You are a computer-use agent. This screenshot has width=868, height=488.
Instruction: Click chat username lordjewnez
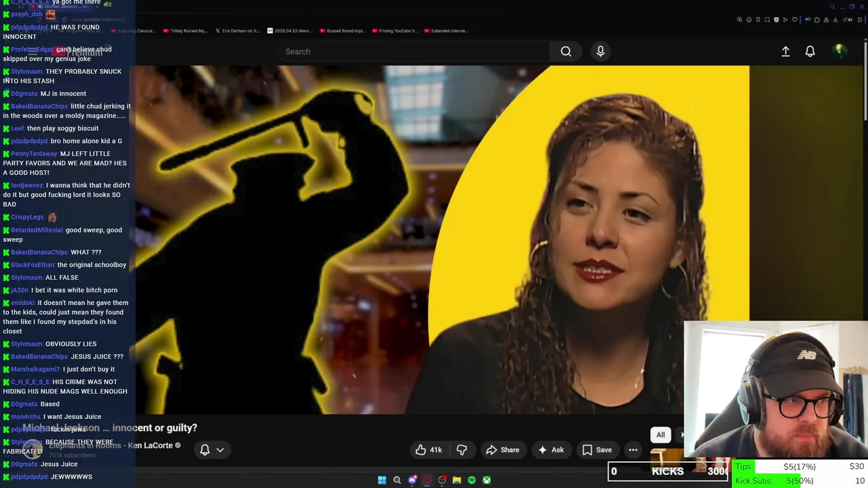(x=27, y=185)
